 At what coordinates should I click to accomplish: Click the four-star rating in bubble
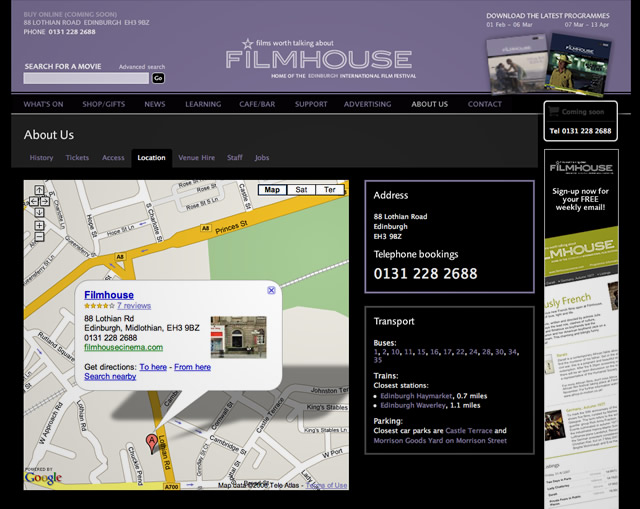coord(99,306)
